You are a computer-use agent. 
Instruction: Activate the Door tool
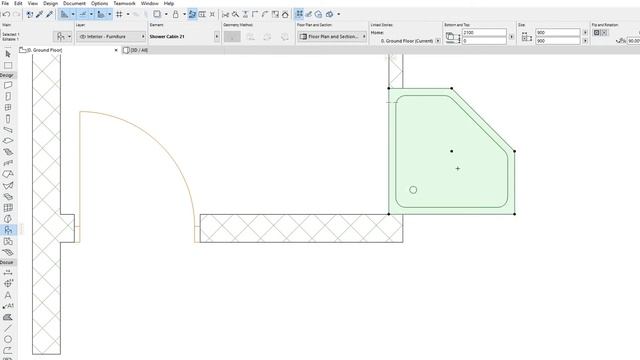click(x=8, y=96)
